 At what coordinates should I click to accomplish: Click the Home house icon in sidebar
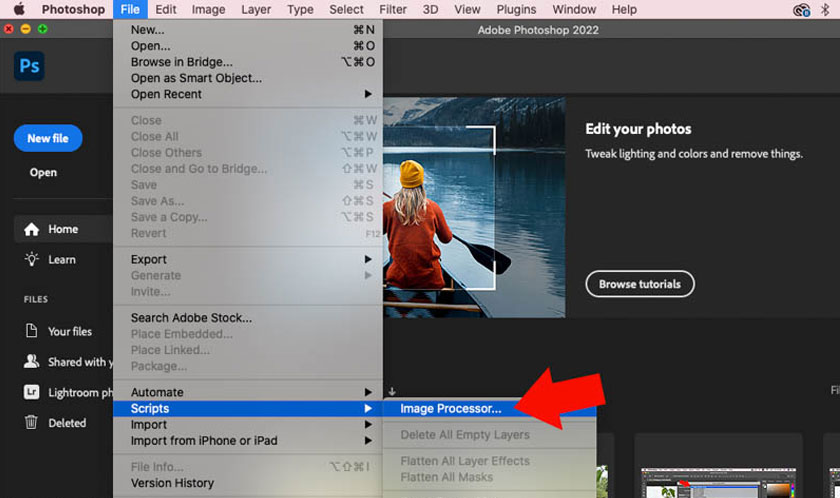31,229
